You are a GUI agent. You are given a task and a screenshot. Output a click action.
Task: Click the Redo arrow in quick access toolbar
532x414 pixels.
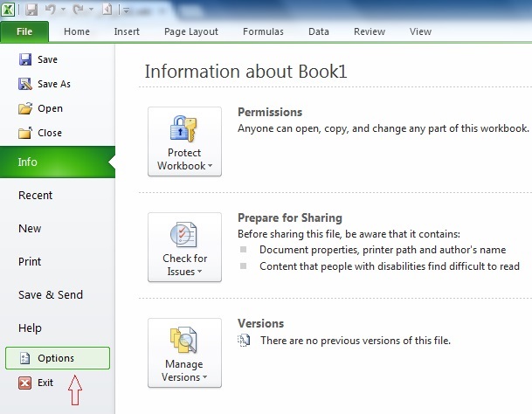tap(79, 10)
